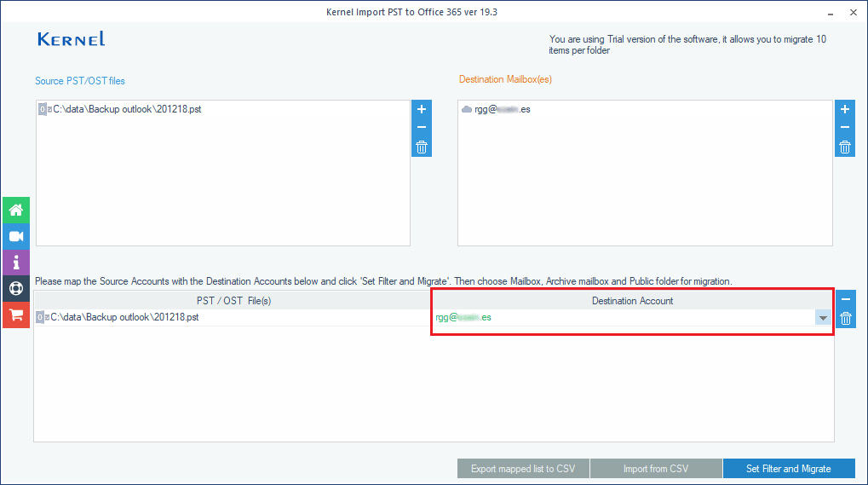Expand the Destination Account dropdown arrow
The height and width of the screenshot is (485, 868).
click(x=823, y=318)
